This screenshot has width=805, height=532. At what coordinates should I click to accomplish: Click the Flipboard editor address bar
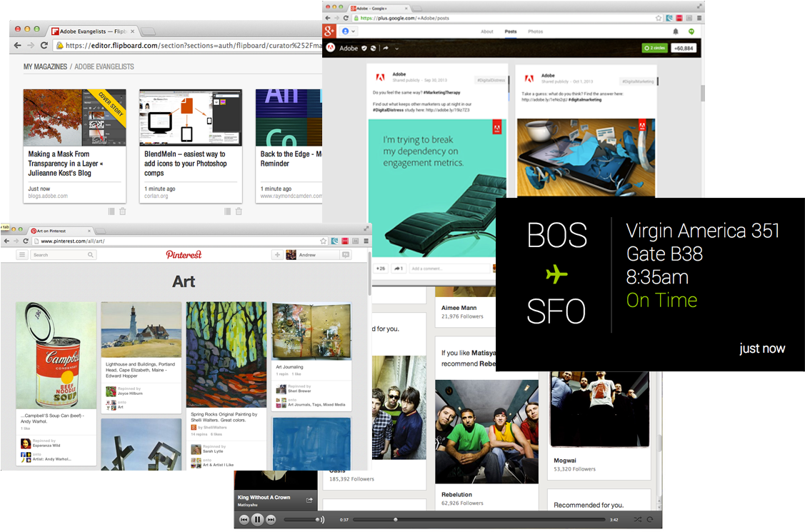point(188,45)
